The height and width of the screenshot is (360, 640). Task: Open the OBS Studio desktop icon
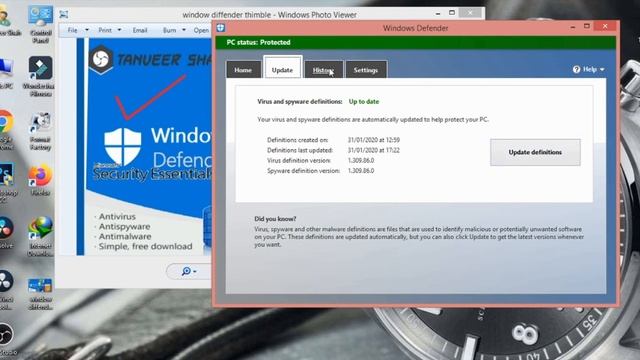click(7, 340)
